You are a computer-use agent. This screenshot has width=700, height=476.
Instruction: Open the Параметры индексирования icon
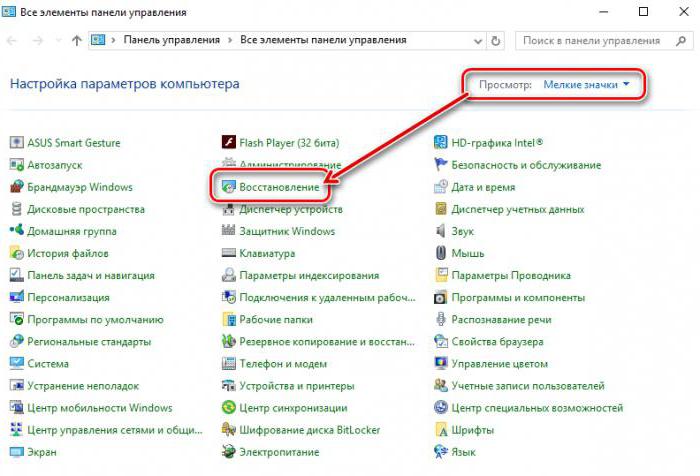tap(229, 275)
